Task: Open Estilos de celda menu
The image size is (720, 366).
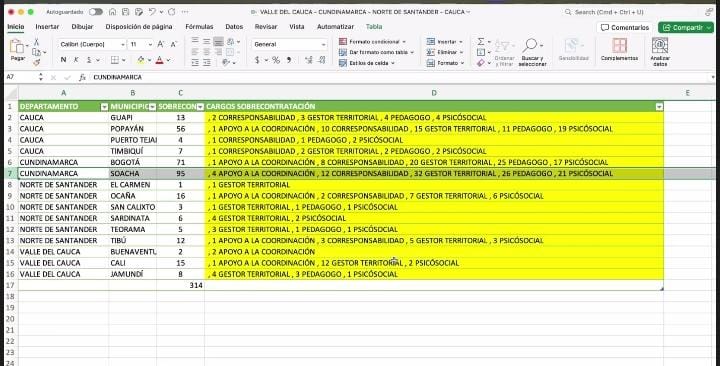Action: (367, 63)
